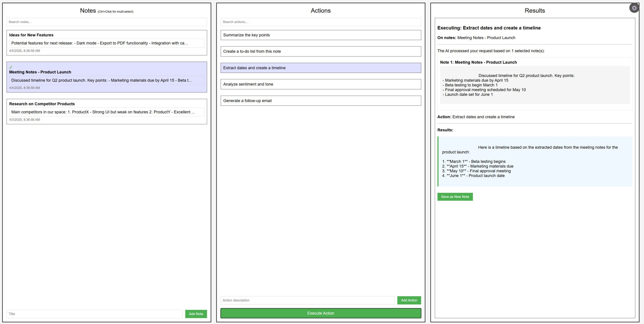The height and width of the screenshot is (324, 644).
Task: Choose Create a to-do list action
Action: 321,51
